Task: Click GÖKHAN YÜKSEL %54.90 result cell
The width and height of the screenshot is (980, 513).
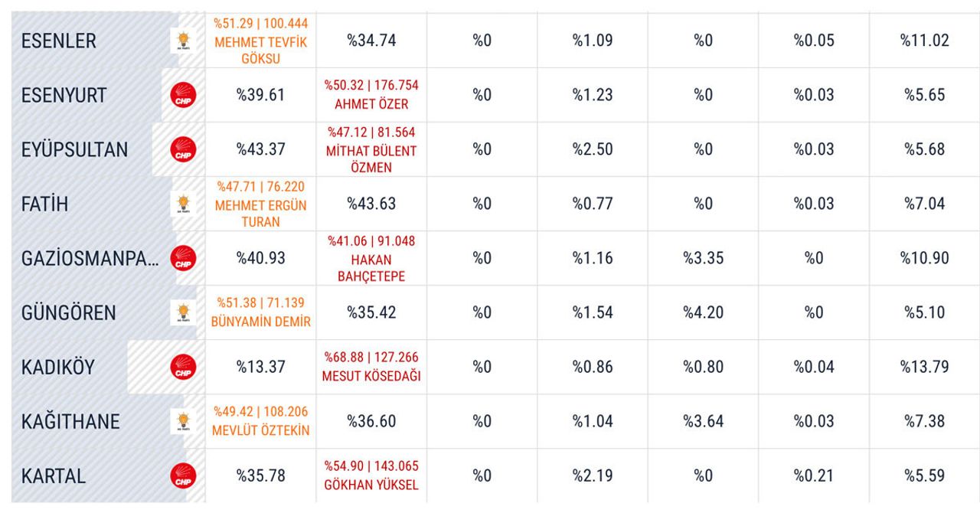Action: (371, 475)
